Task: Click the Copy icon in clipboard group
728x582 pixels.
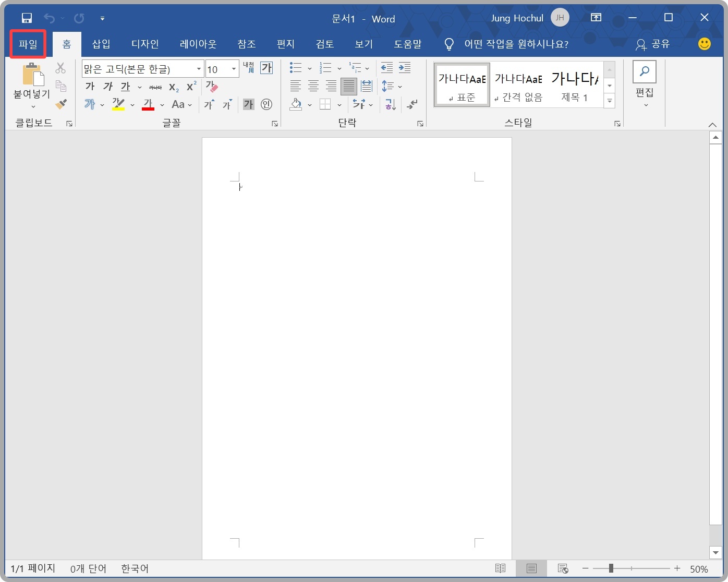Action: tap(60, 86)
